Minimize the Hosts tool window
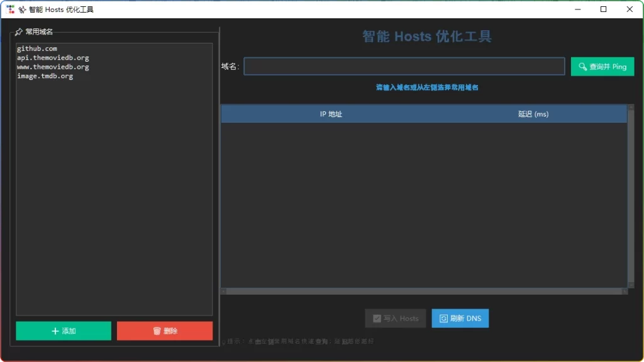 coord(577,9)
